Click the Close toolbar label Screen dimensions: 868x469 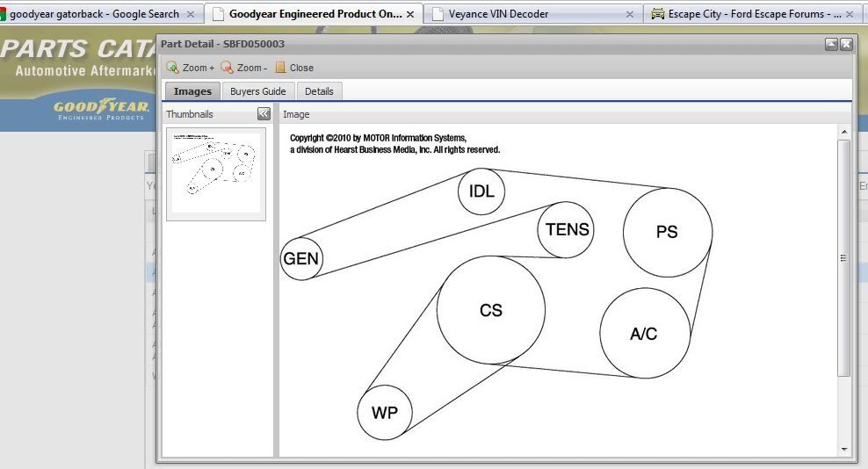(301, 68)
